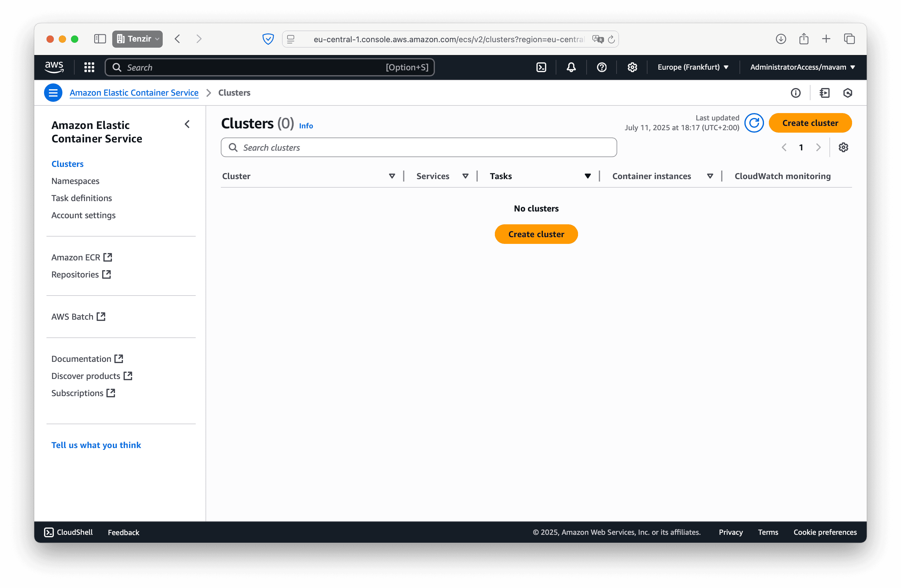Image resolution: width=901 pixels, height=588 pixels.
Task: Open the info panel via circle-i icon
Action: [796, 93]
